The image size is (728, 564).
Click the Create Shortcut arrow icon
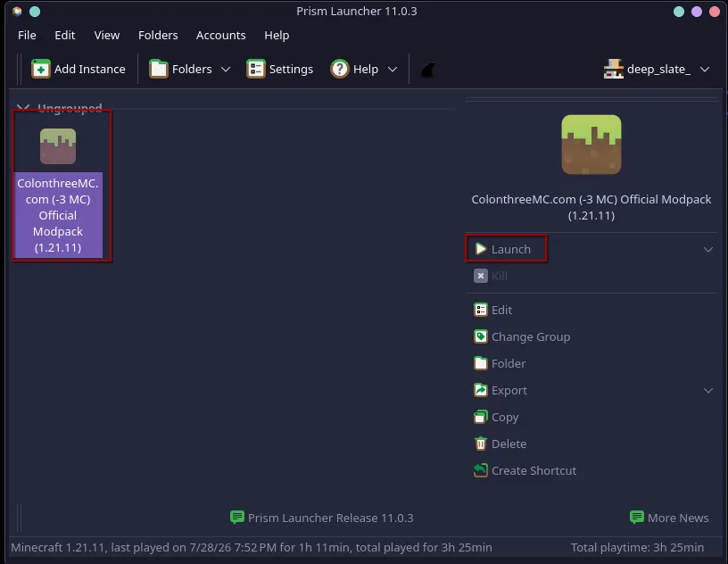(481, 470)
